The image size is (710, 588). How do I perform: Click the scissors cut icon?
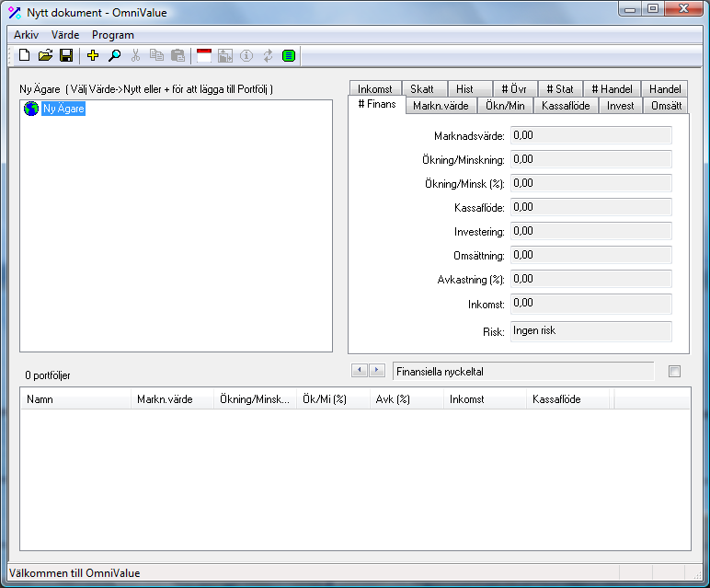point(135,56)
